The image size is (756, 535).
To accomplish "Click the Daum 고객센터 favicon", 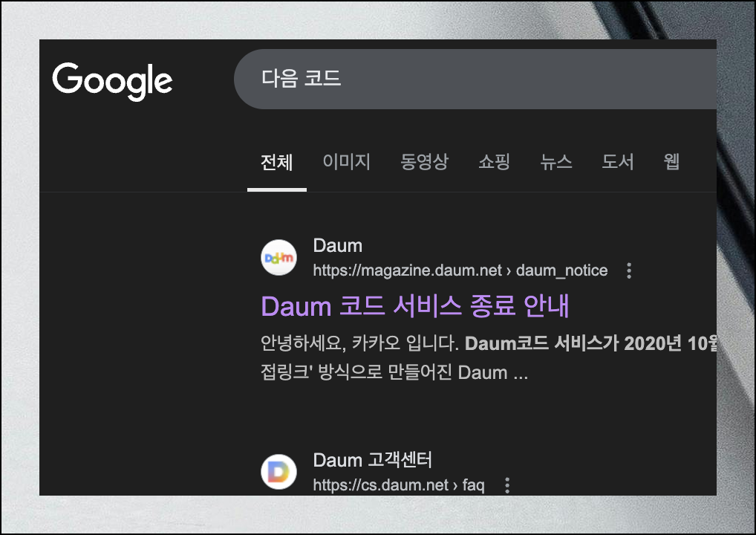I will pos(278,472).
